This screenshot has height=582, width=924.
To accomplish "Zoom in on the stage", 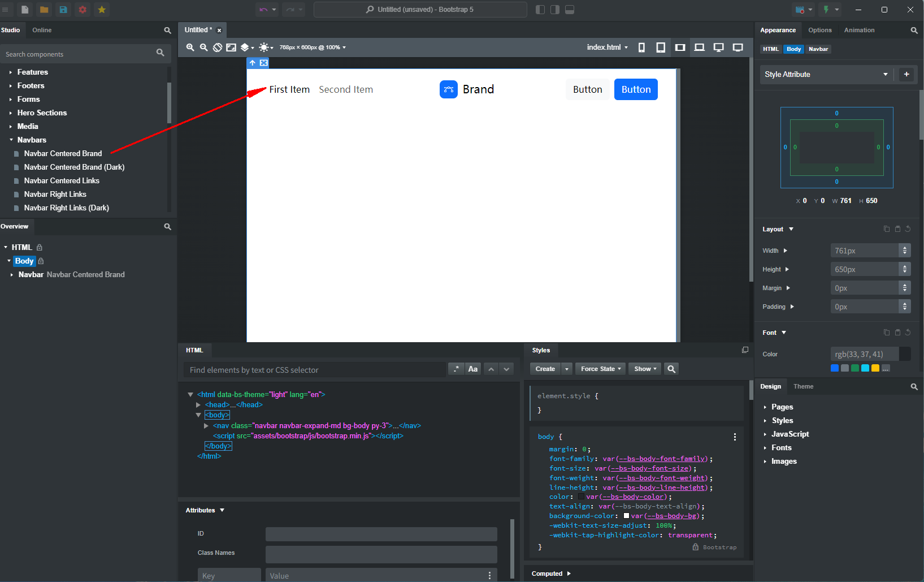I will (190, 48).
